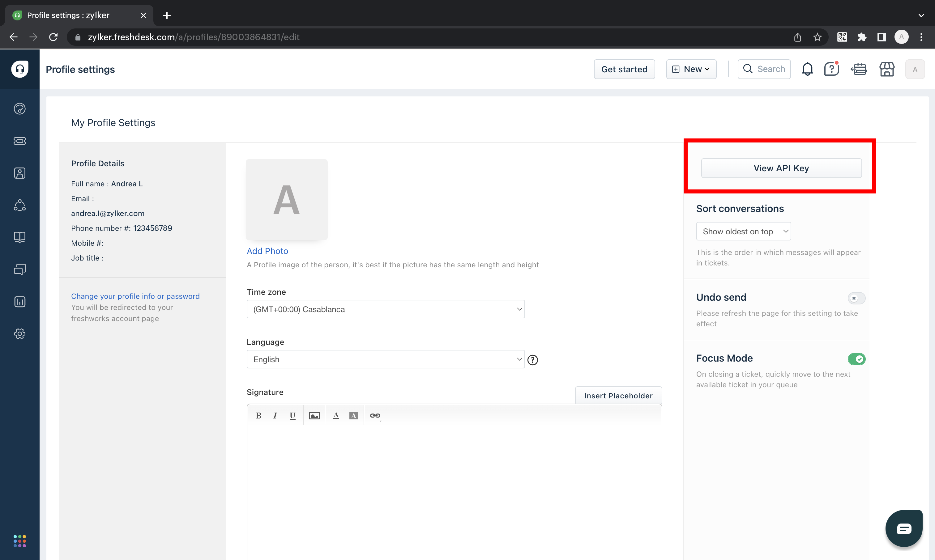This screenshot has height=560, width=935.
Task: Open the Solutions book icon in sidebar
Action: click(x=19, y=237)
